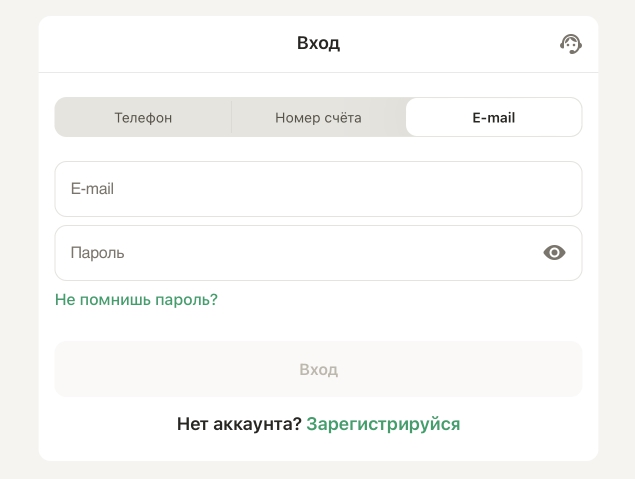
Task: Show password using the eye icon
Action: tap(554, 253)
